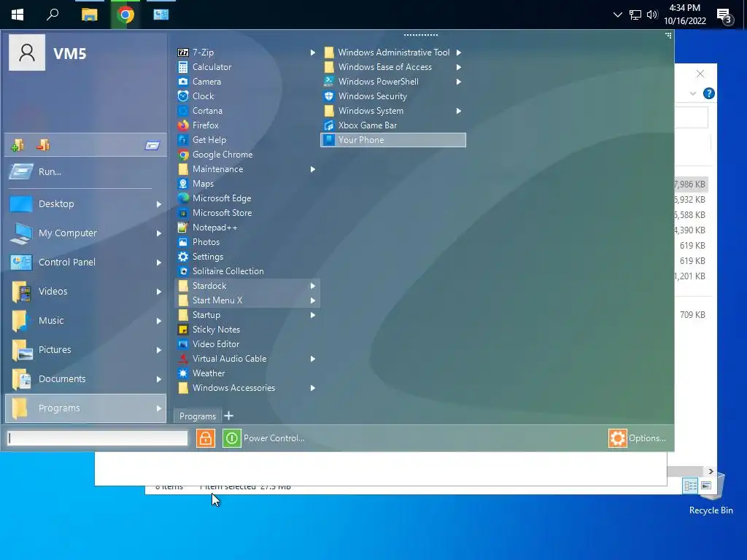The image size is (747, 560).
Task: Expand Virtual Audio Cable folder
Action: point(247,359)
